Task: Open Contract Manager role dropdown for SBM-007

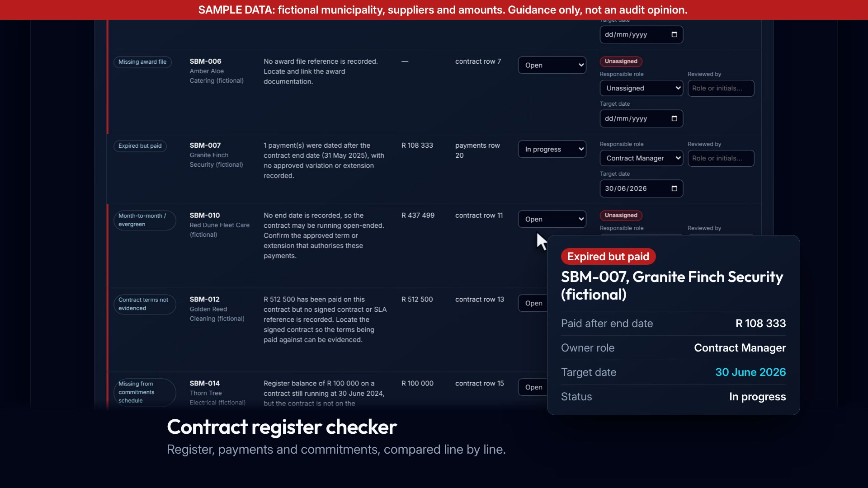Action: [x=641, y=158]
